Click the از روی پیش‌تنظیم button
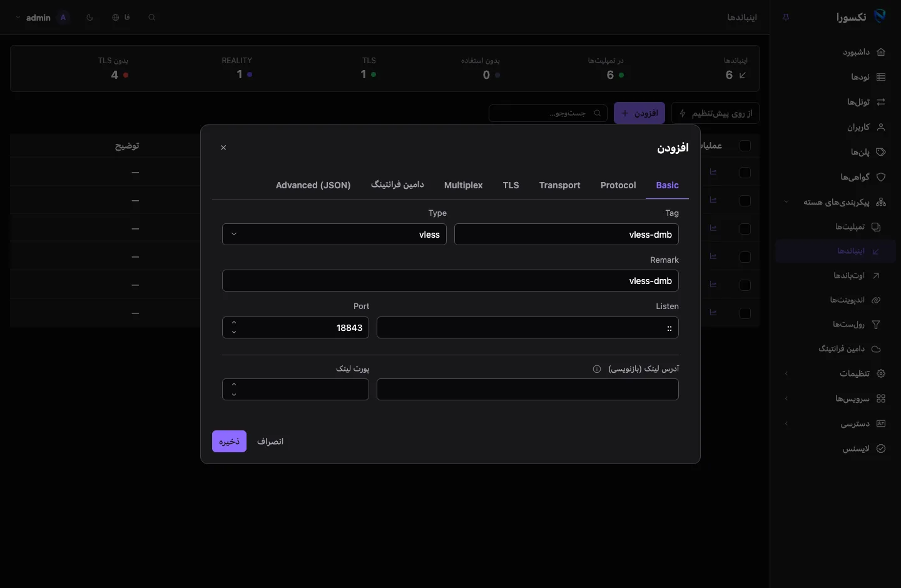Image resolution: width=901 pixels, height=588 pixels. pyautogui.click(x=715, y=113)
